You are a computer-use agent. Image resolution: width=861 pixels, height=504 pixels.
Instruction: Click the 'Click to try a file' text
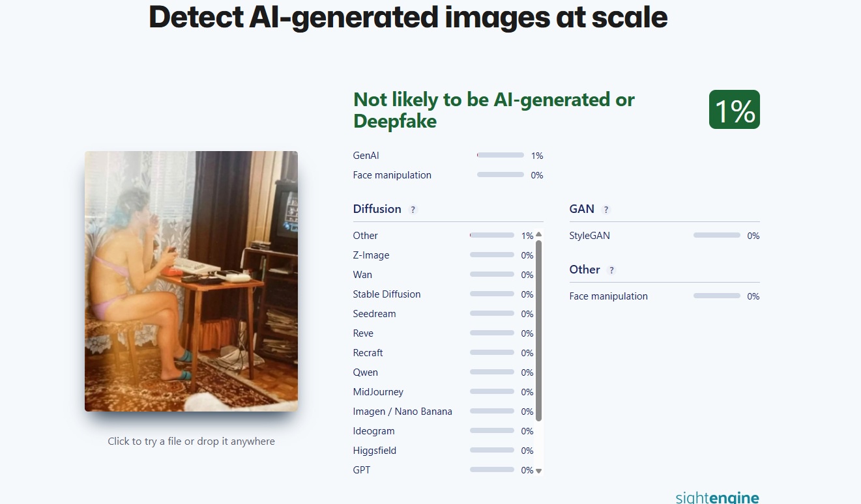pyautogui.click(x=191, y=441)
